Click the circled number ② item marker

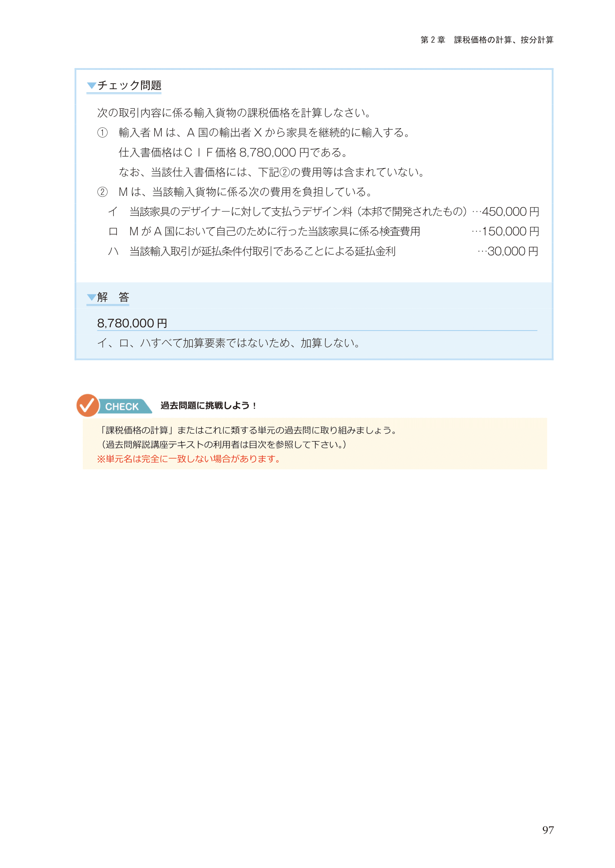tap(102, 192)
